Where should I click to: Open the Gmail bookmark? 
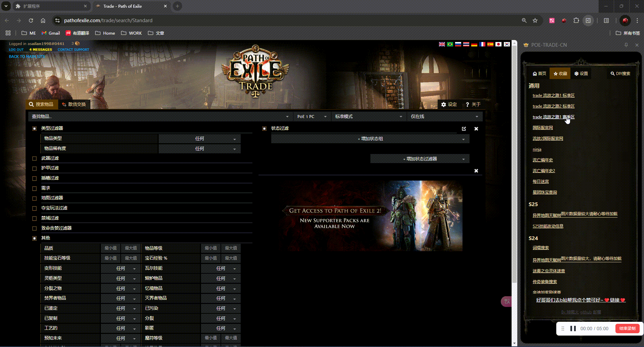pyautogui.click(x=51, y=33)
